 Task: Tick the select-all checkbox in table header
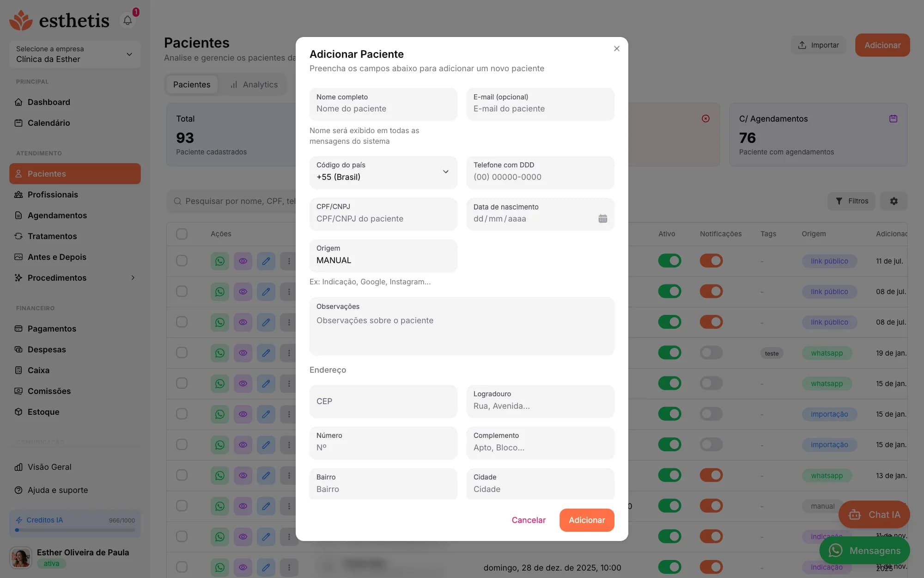pos(182,234)
